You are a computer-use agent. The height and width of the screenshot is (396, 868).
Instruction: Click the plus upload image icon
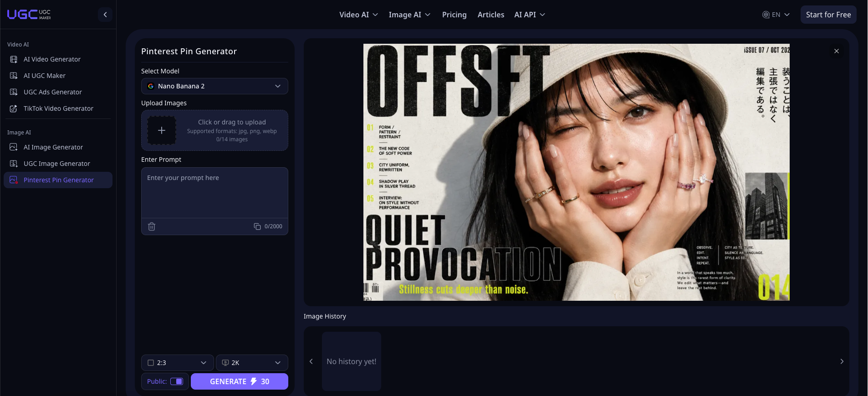(162, 130)
